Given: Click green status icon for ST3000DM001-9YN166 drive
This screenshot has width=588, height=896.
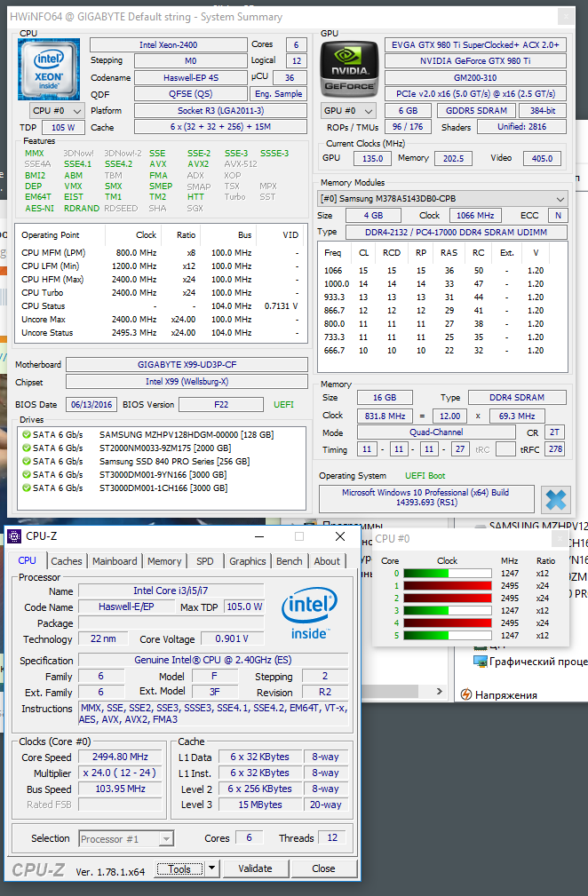Looking at the screenshot, I should pos(27,474).
